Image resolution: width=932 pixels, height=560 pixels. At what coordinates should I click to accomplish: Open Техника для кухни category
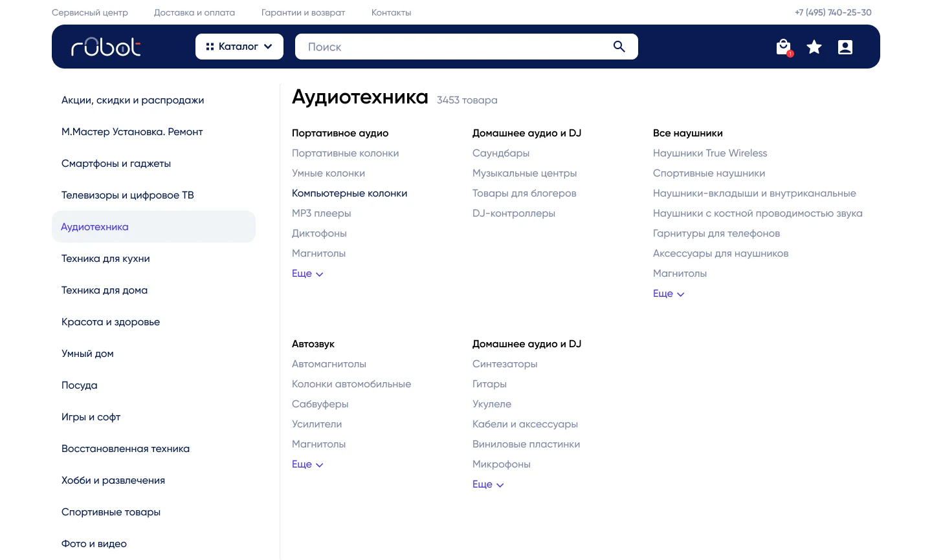[105, 259]
